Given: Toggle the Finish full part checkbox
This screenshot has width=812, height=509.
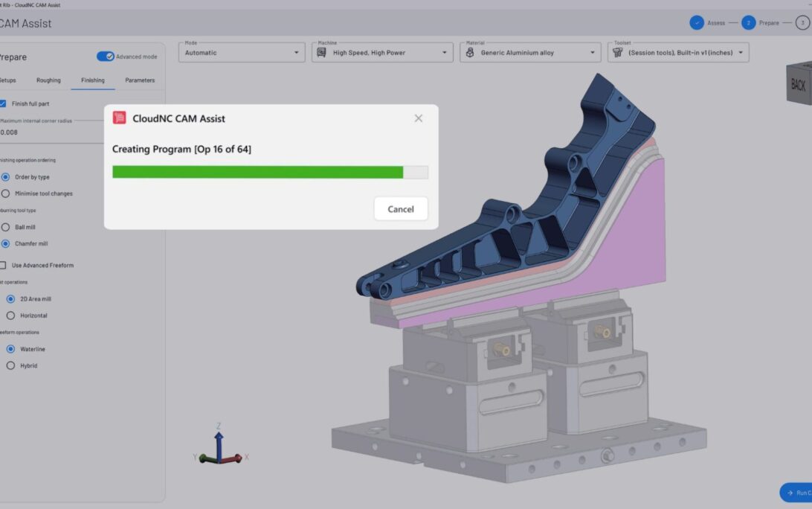Looking at the screenshot, I should pyautogui.click(x=2, y=103).
